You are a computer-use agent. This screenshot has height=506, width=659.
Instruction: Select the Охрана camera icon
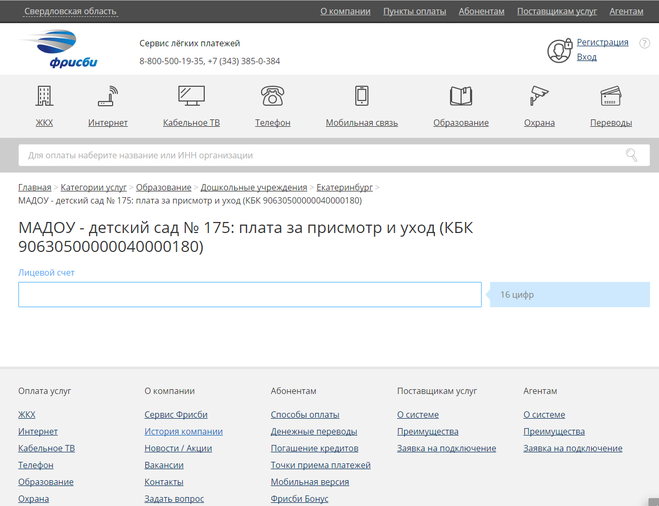539,96
